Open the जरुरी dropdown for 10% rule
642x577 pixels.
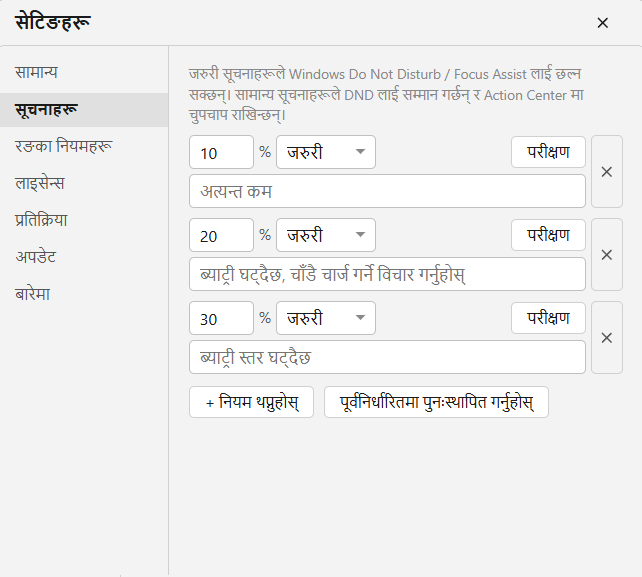(326, 152)
